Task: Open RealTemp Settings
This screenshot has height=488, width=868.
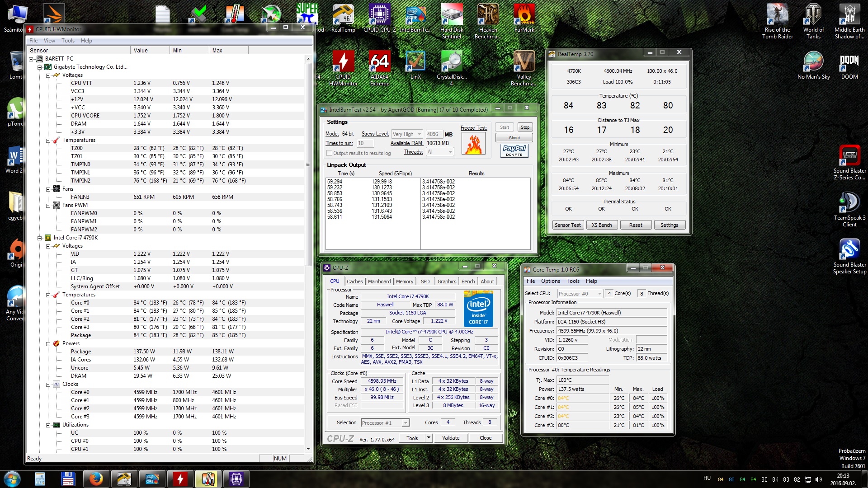Action: tap(669, 225)
